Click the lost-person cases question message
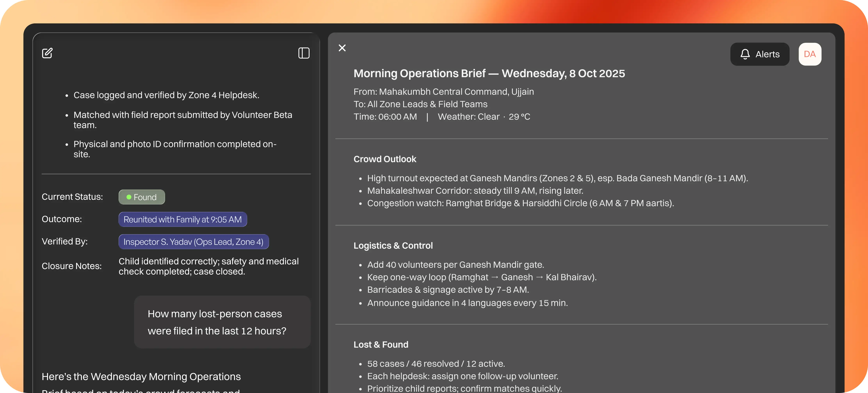 (x=222, y=322)
